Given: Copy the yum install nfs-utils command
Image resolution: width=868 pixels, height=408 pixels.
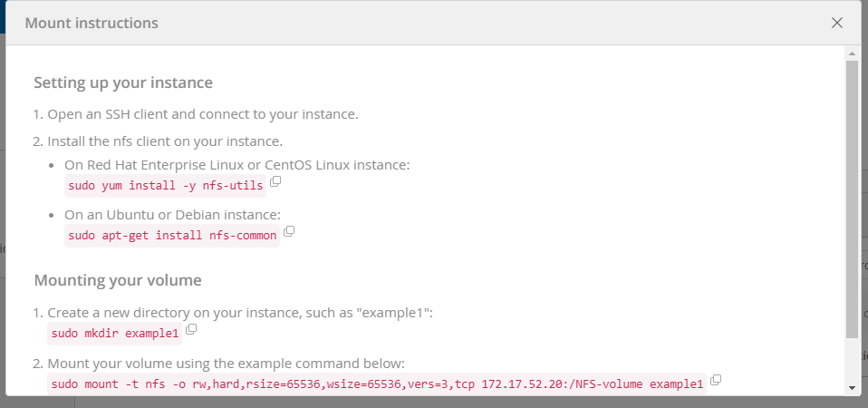Looking at the screenshot, I should point(275,182).
